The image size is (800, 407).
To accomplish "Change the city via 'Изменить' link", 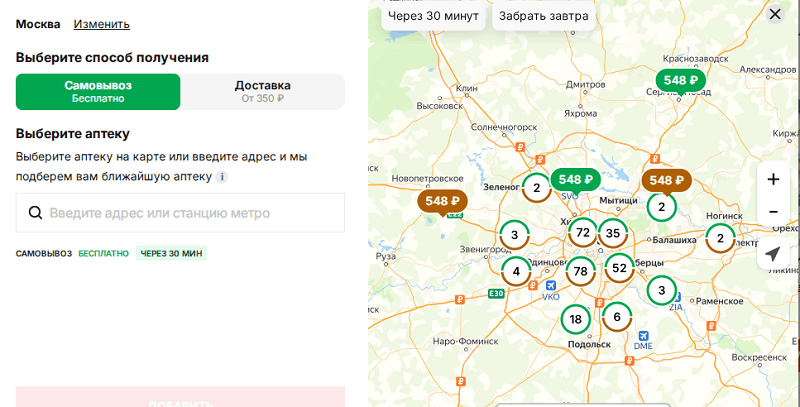I will (x=102, y=24).
